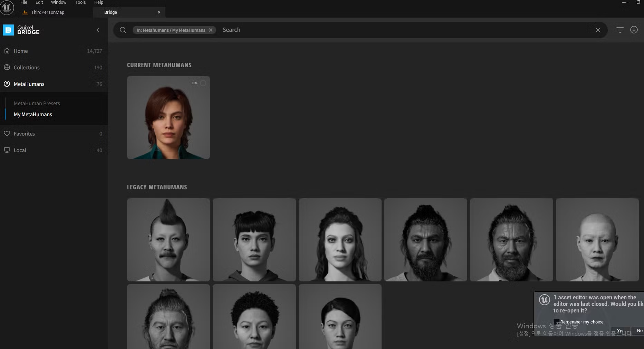This screenshot has height=349, width=644.
Task: Select the dark bearded man MetaHuman
Action: point(426,240)
